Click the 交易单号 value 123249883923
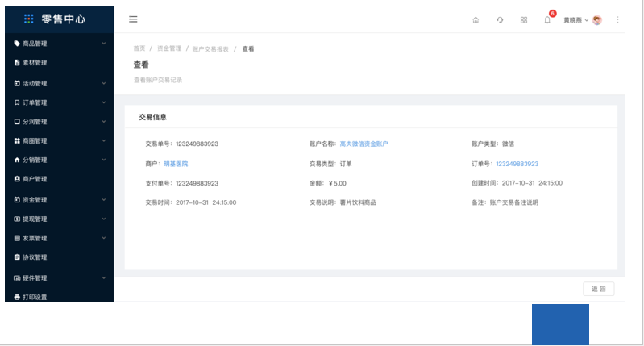Viewport: 644px width, 346px height. pyautogui.click(x=197, y=144)
